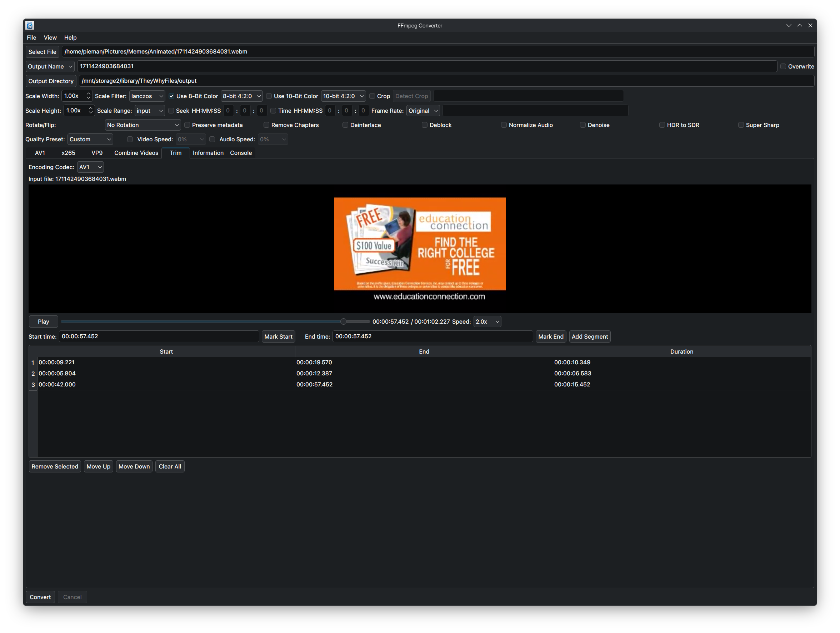This screenshot has width=840, height=633.
Task: Decrease Scale Height with down arrow
Action: click(90, 113)
